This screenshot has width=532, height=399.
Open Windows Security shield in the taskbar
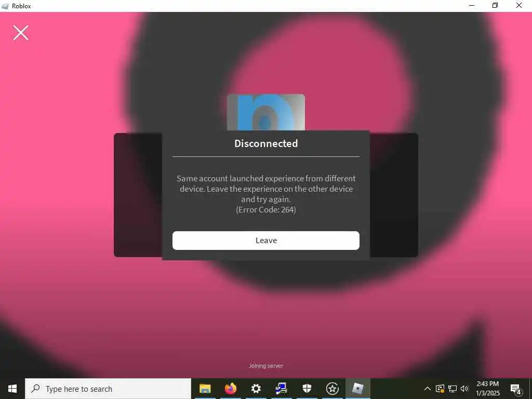[307, 389]
